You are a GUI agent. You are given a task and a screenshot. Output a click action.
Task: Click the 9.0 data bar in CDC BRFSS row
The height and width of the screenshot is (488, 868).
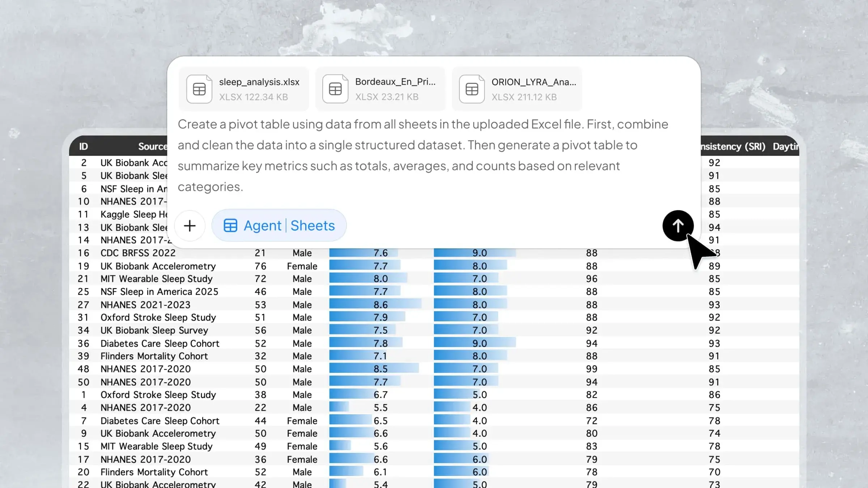(475, 253)
